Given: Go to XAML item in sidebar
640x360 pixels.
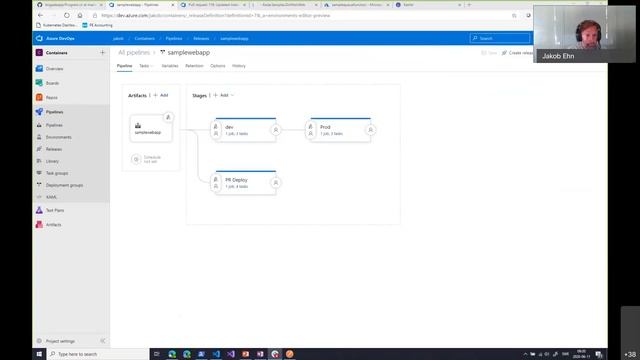Looking at the screenshot, I should pyautogui.click(x=51, y=197).
